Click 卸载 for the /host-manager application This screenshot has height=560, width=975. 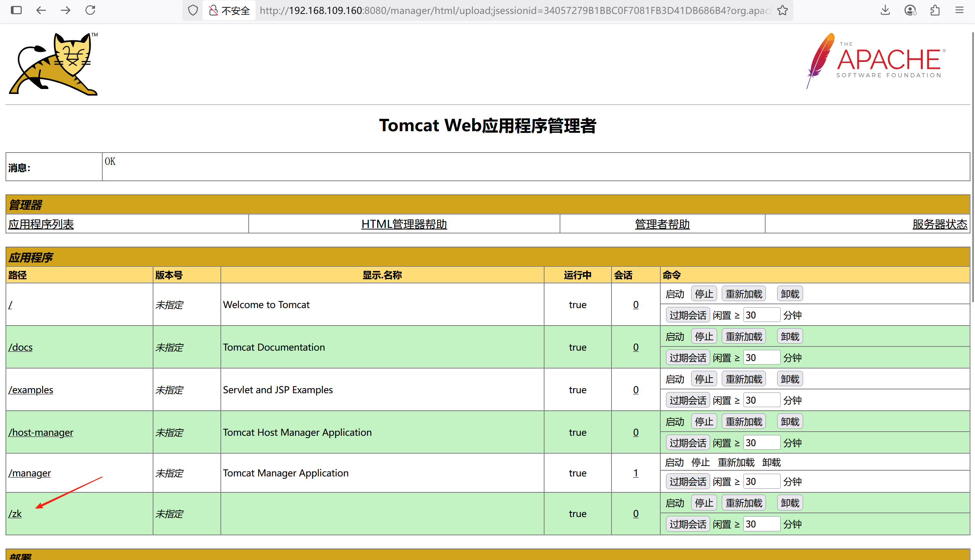pyautogui.click(x=790, y=421)
